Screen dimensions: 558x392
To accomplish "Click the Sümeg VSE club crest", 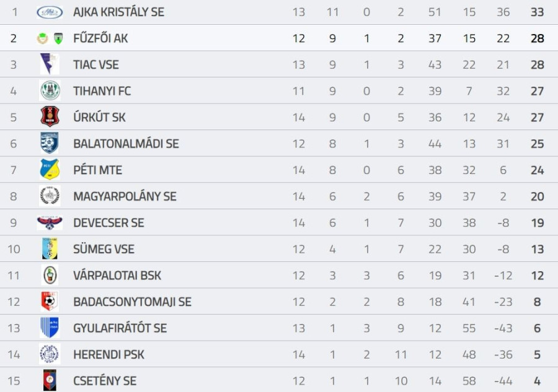I will click(50, 249).
